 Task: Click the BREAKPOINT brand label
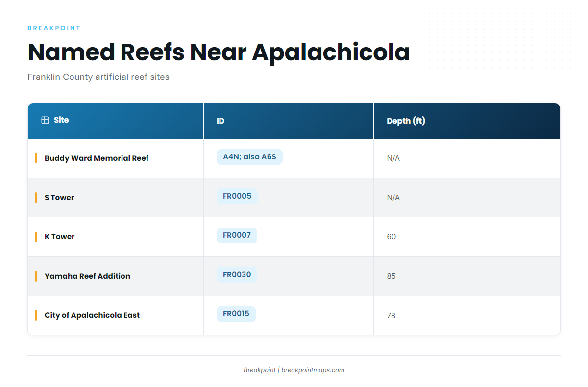pyautogui.click(x=54, y=28)
